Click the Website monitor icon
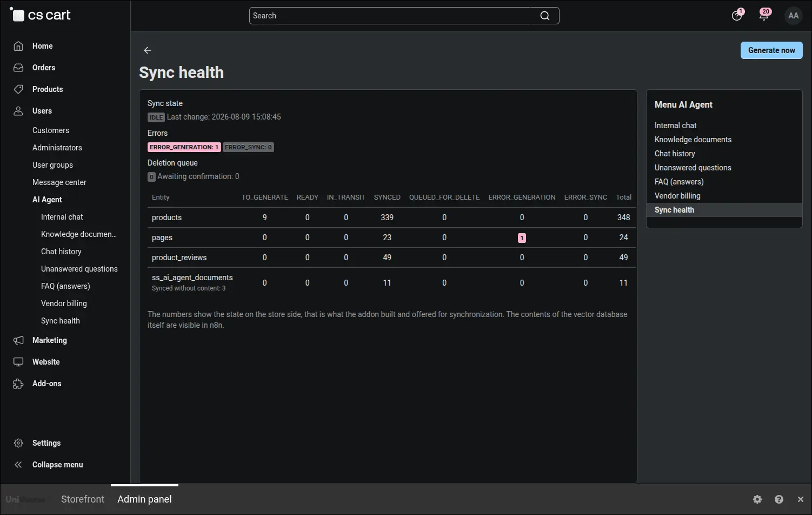 [18, 362]
